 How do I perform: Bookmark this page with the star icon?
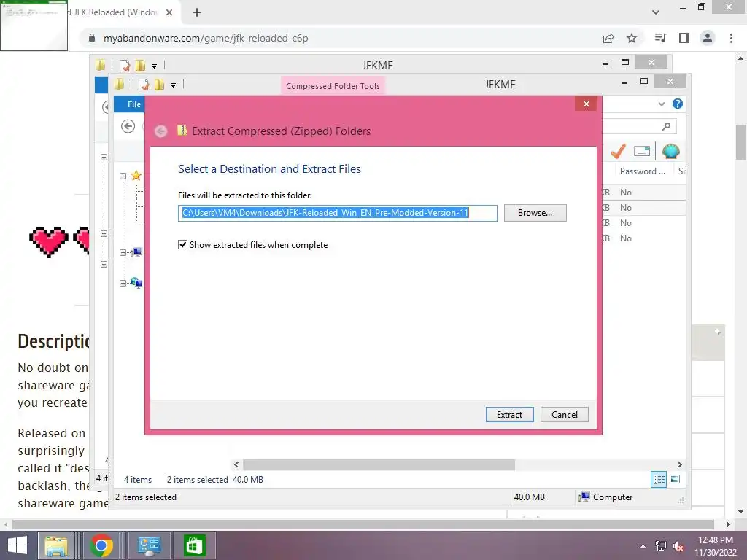click(632, 38)
